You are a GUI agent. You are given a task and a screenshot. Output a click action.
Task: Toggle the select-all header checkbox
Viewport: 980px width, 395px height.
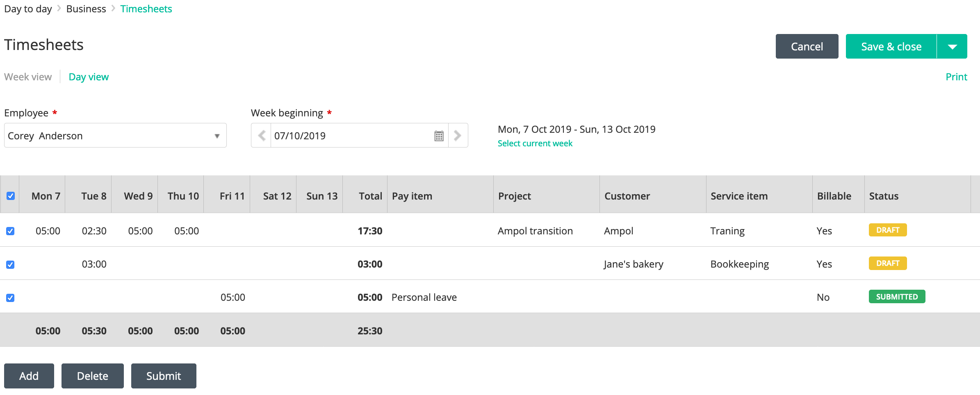(11, 196)
